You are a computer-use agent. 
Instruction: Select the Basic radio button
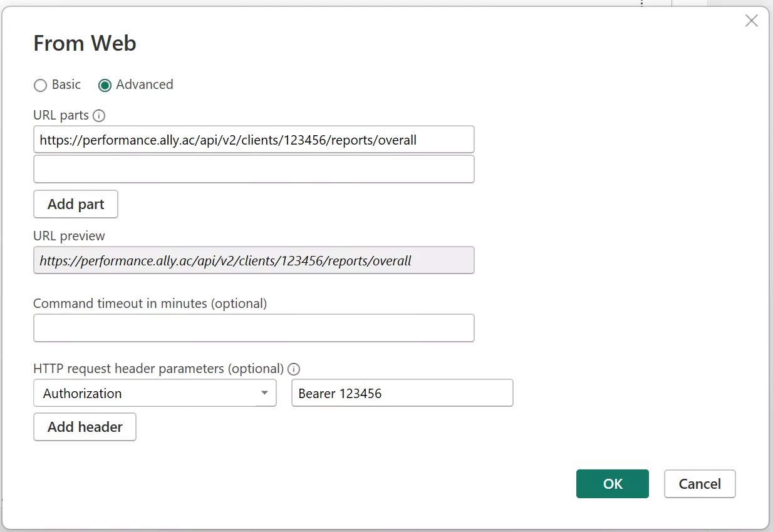tap(40, 85)
